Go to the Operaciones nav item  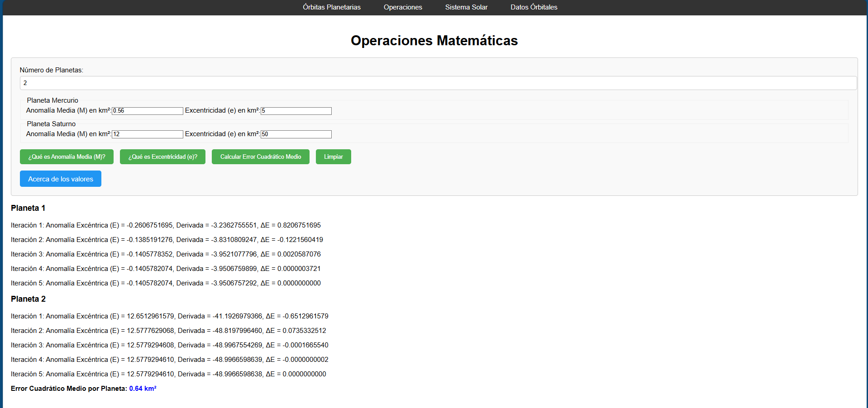pos(403,7)
